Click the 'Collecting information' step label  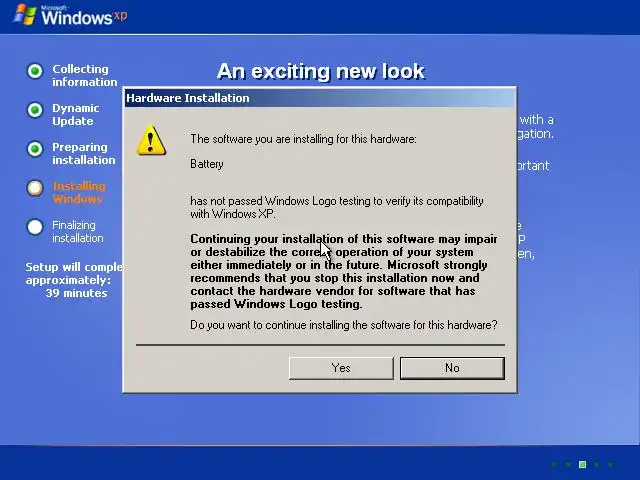click(x=84, y=76)
